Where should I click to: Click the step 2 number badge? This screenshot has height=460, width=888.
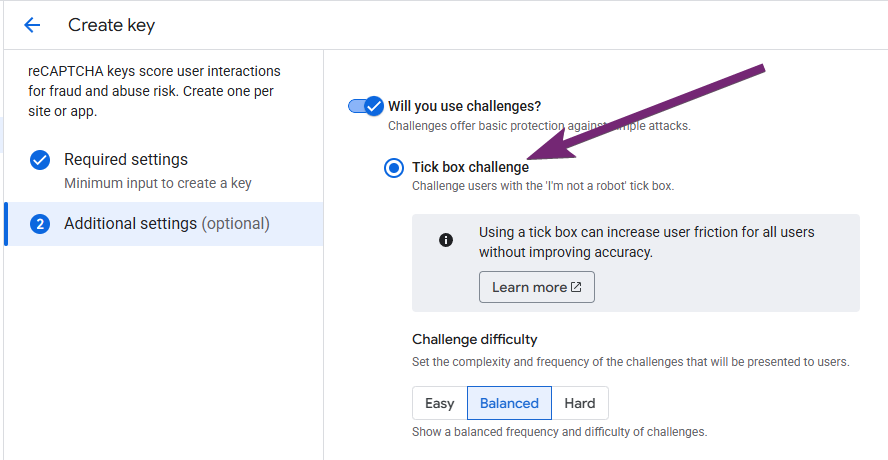(x=40, y=224)
